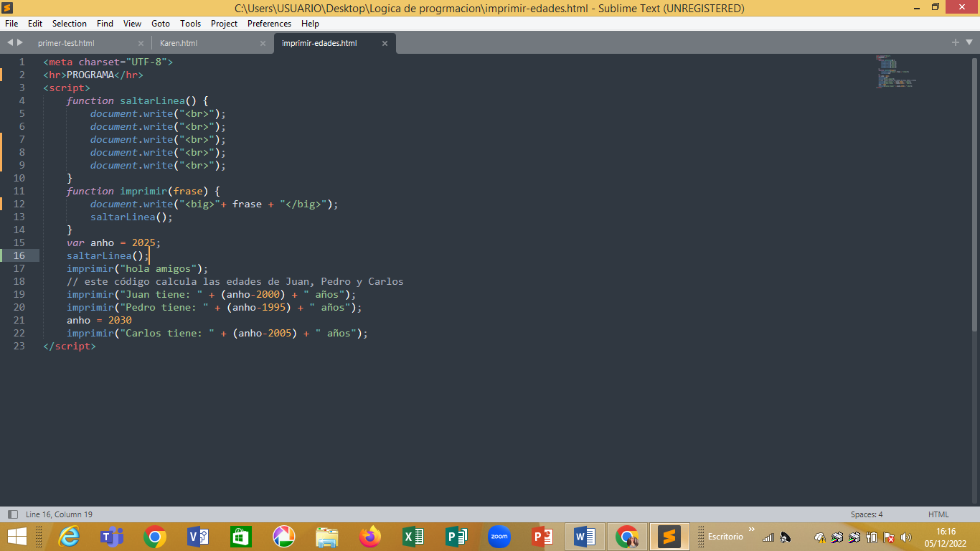Select the imprimir-edades.html tab
This screenshot has height=551, width=980.
click(x=319, y=43)
